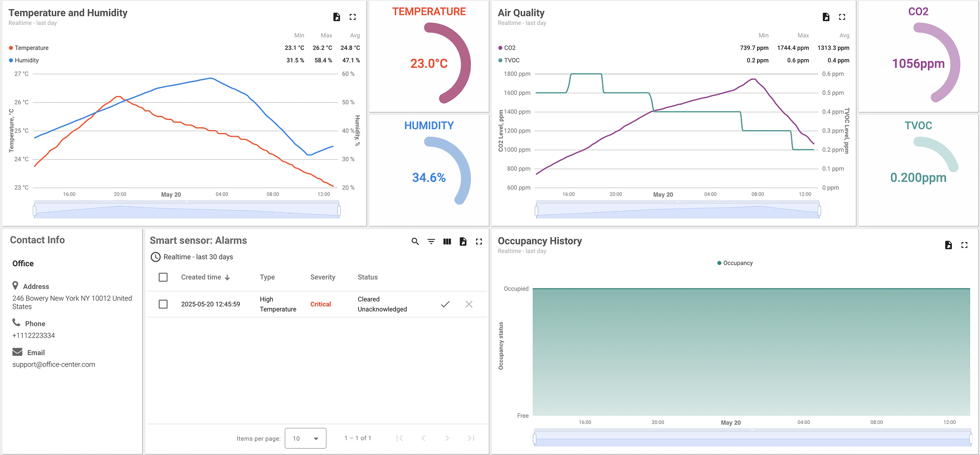Clear the High Temperature alarm
980x455 pixels.
469,304
